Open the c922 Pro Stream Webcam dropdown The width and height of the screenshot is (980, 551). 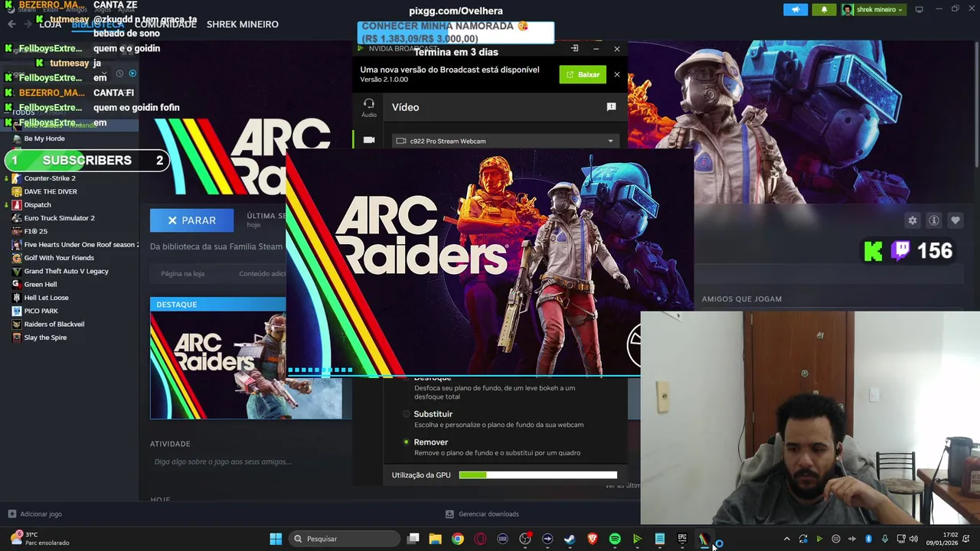pos(504,141)
